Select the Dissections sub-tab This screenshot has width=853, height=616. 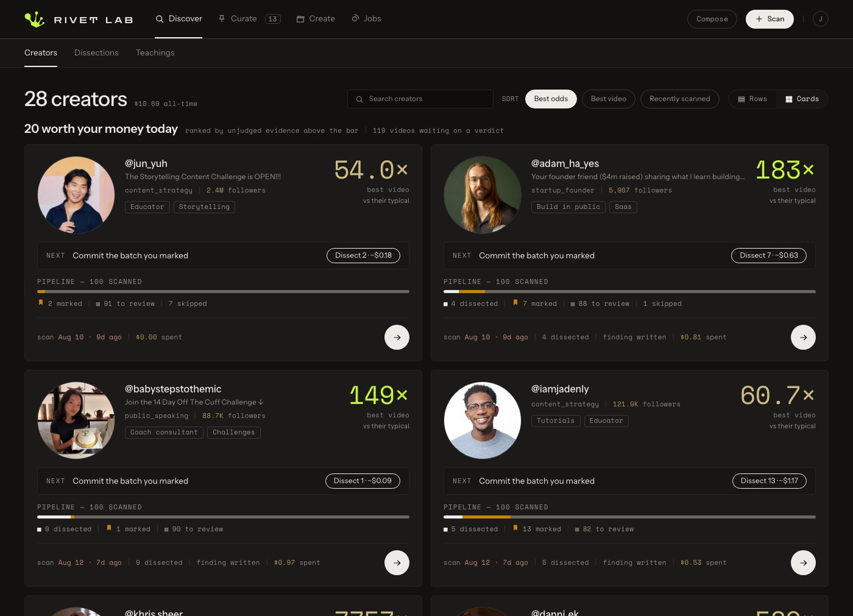[x=96, y=53]
